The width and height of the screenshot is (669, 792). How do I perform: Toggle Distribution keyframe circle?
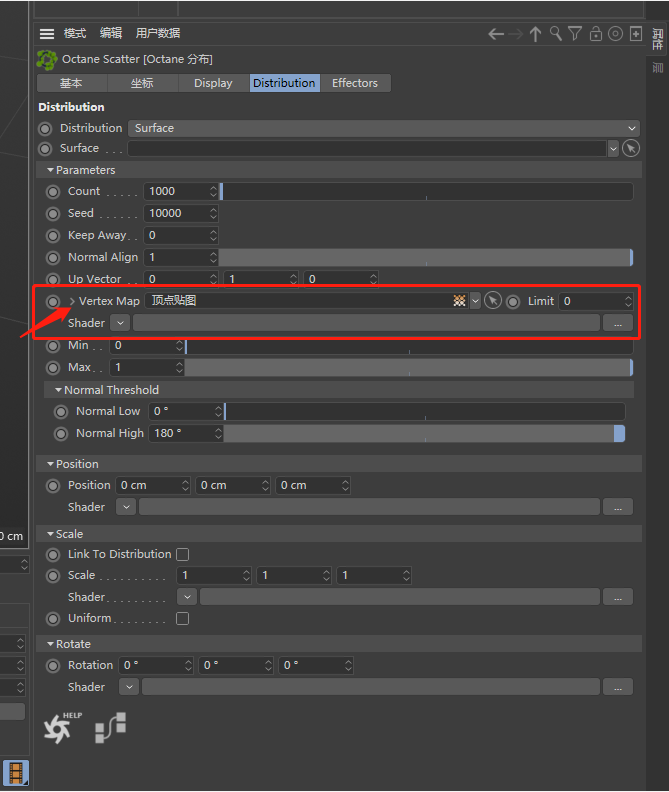pyautogui.click(x=45, y=129)
